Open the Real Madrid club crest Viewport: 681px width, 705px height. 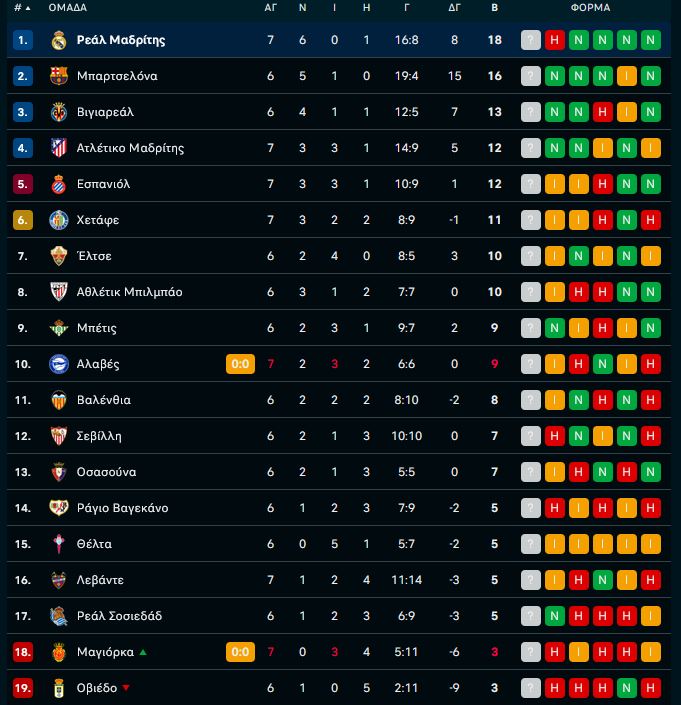59,40
